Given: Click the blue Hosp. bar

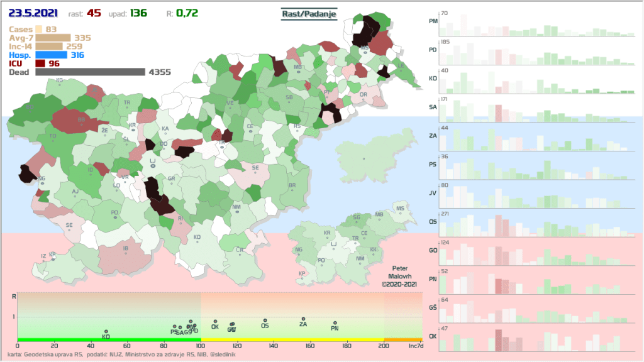Looking at the screenshot, I should pyautogui.click(x=51, y=55).
